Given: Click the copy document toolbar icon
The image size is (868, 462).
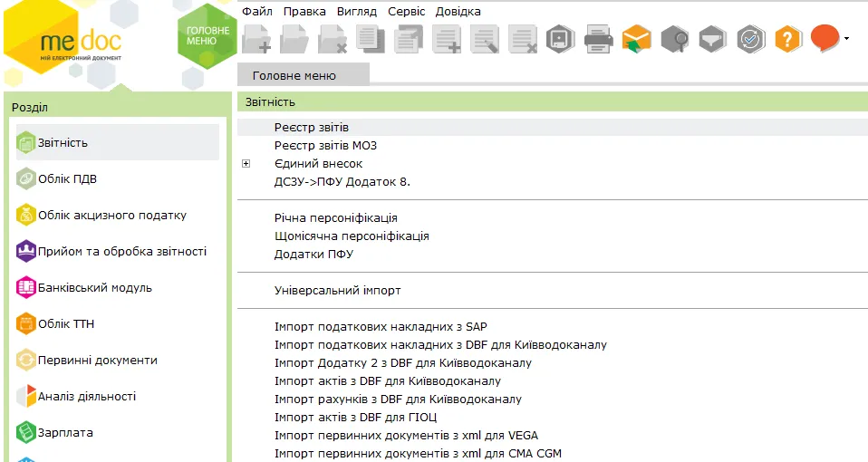Looking at the screenshot, I should pos(371,39).
